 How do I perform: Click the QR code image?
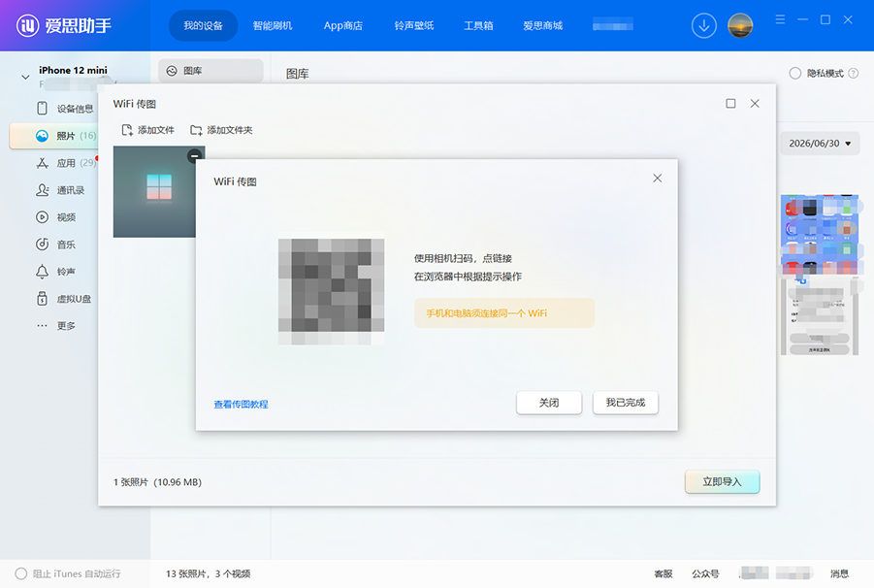point(331,291)
